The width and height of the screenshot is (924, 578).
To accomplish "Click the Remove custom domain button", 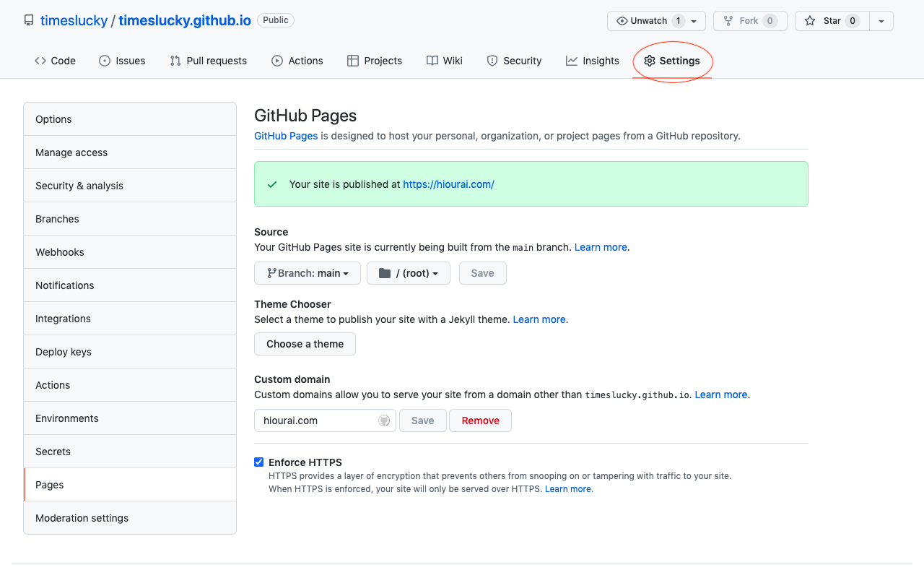I will (x=480, y=420).
